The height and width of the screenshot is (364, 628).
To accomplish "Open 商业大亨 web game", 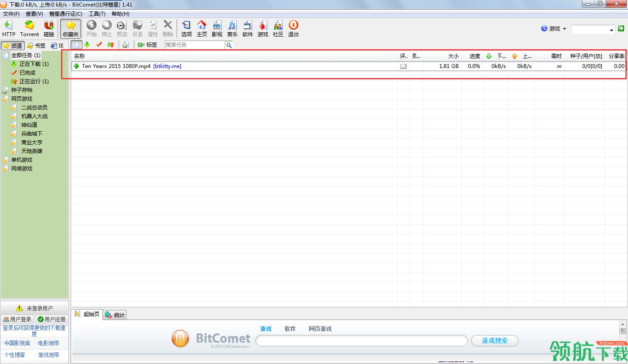I will coord(32,143).
